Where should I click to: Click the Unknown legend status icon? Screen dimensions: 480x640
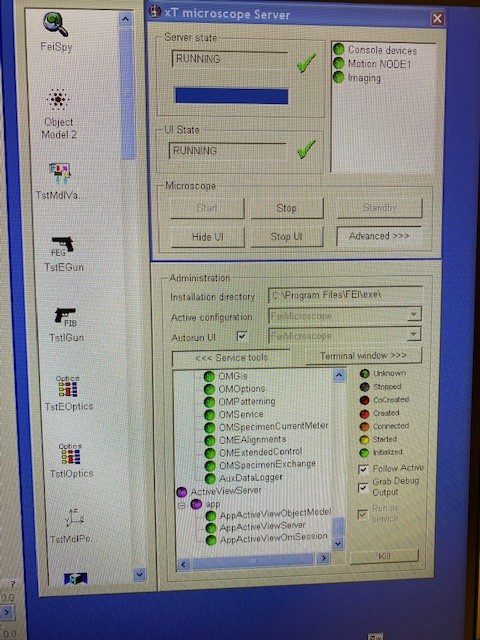point(365,373)
